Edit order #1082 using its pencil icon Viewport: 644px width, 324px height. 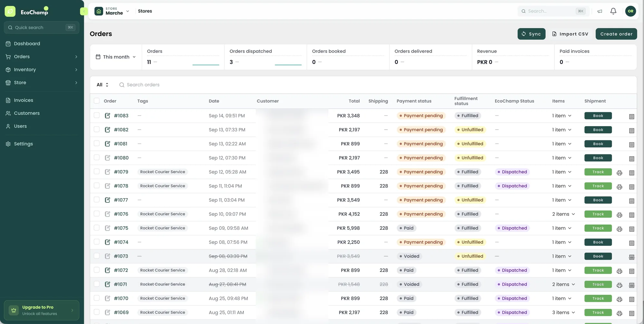click(108, 130)
